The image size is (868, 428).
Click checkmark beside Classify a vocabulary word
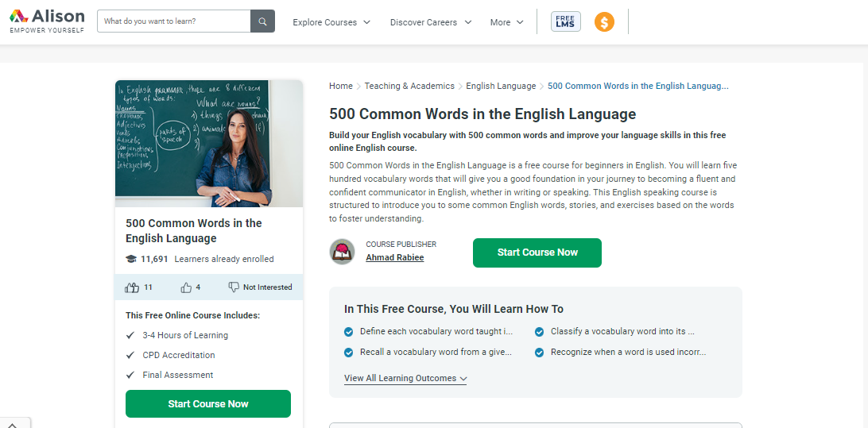click(539, 332)
